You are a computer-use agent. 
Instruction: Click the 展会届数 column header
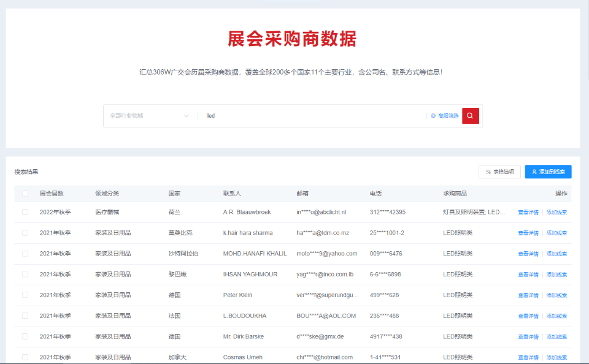click(x=52, y=194)
